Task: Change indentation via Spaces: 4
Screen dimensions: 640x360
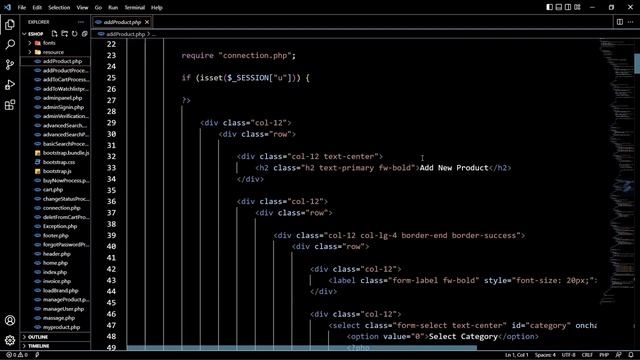Action: [545, 355]
